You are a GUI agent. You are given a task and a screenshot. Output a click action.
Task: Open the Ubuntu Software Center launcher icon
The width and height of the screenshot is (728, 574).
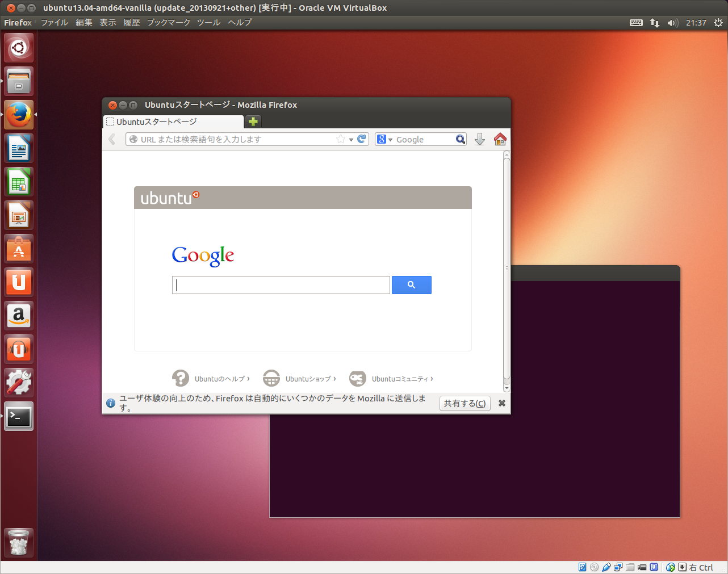tap(19, 249)
